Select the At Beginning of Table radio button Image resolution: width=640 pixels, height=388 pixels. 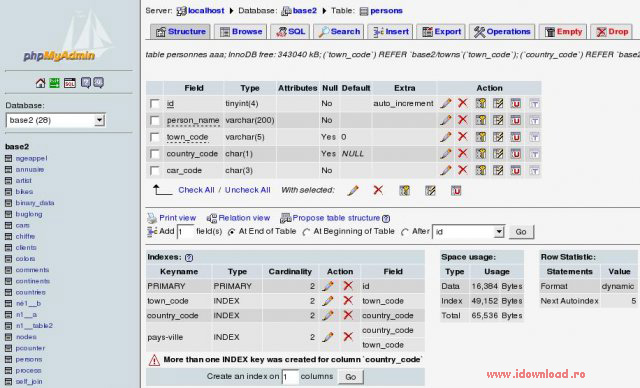pos(306,232)
